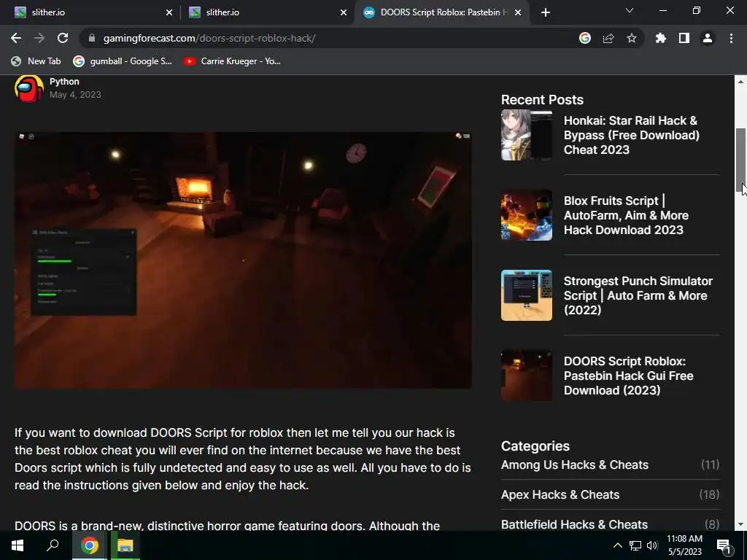Click the Among Us author avatar
747x560 pixels.
click(28, 88)
